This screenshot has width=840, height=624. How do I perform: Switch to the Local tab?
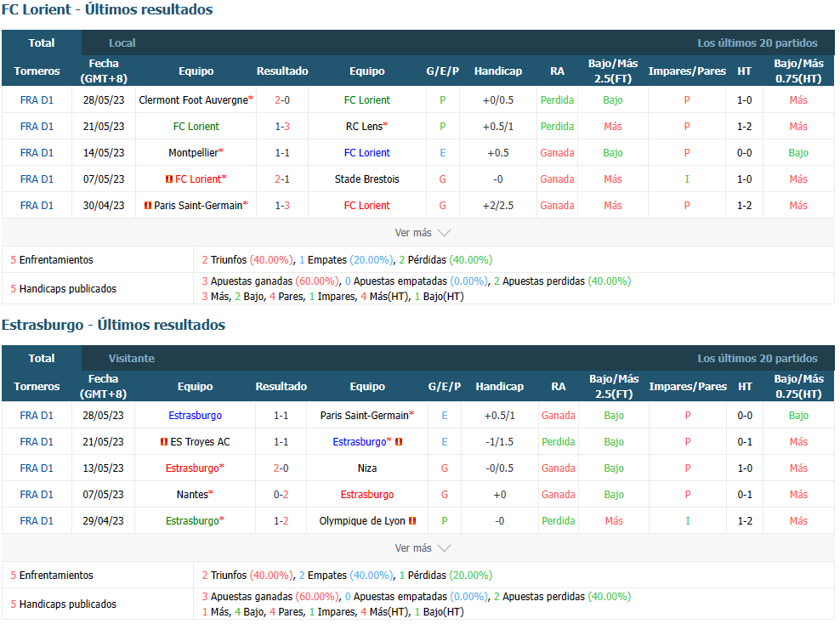tap(122, 43)
